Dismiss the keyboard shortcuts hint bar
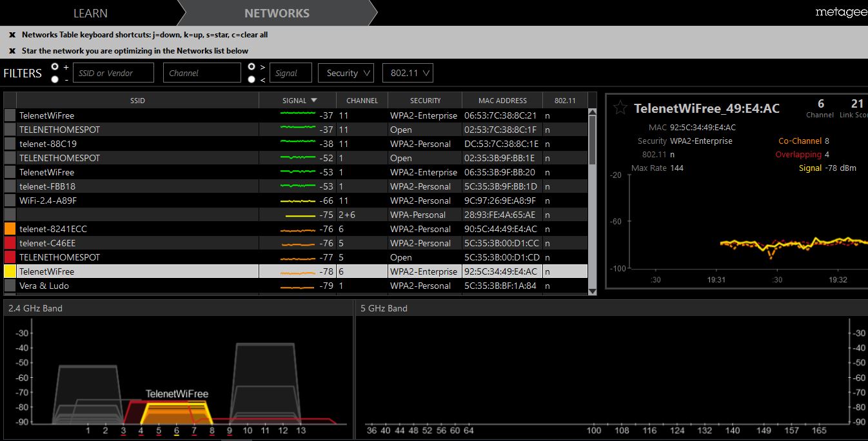Image resolution: width=868 pixels, height=441 pixels. pyautogui.click(x=12, y=35)
